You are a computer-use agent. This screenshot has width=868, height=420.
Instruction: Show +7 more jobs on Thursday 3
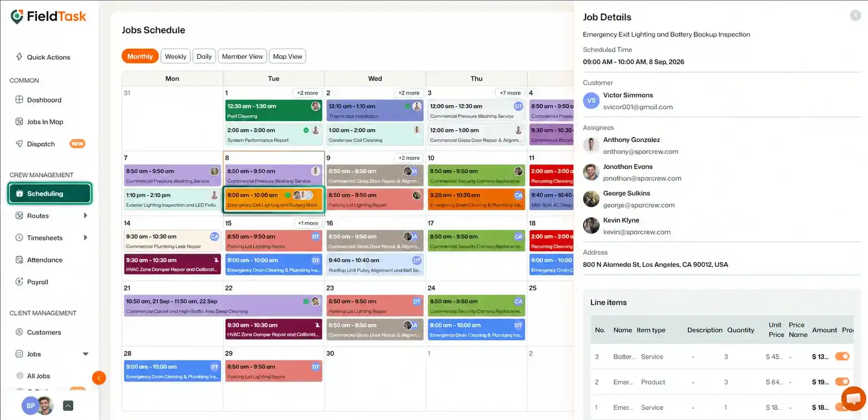510,93
